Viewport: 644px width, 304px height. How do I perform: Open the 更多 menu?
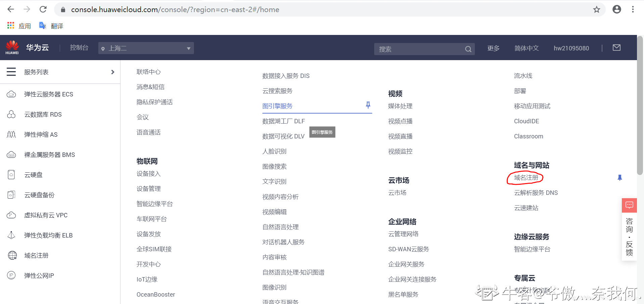click(493, 48)
